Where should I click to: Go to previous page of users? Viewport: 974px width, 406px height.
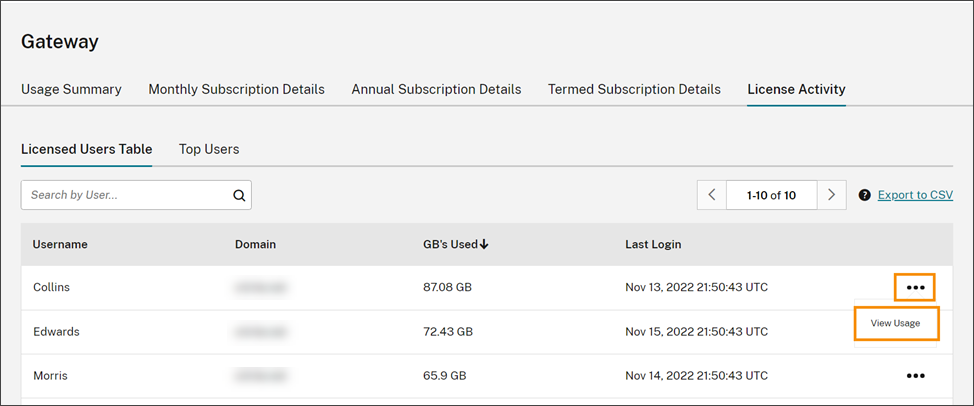click(x=712, y=195)
